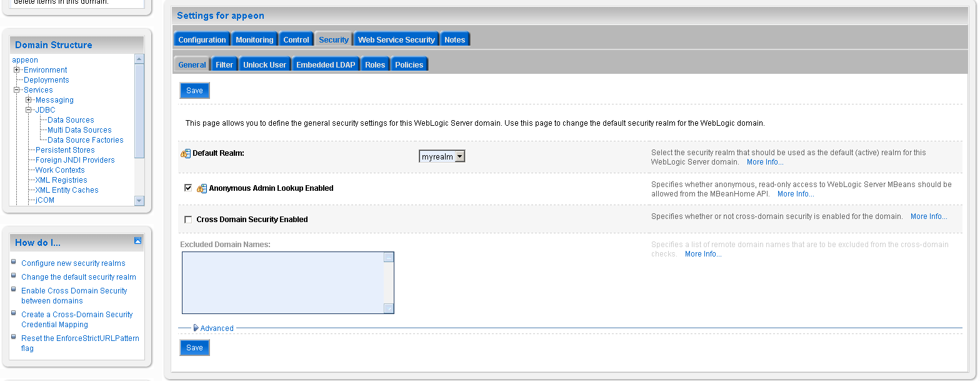Open XML Registries tree item
The width and height of the screenshot is (980, 381).
(x=61, y=180)
